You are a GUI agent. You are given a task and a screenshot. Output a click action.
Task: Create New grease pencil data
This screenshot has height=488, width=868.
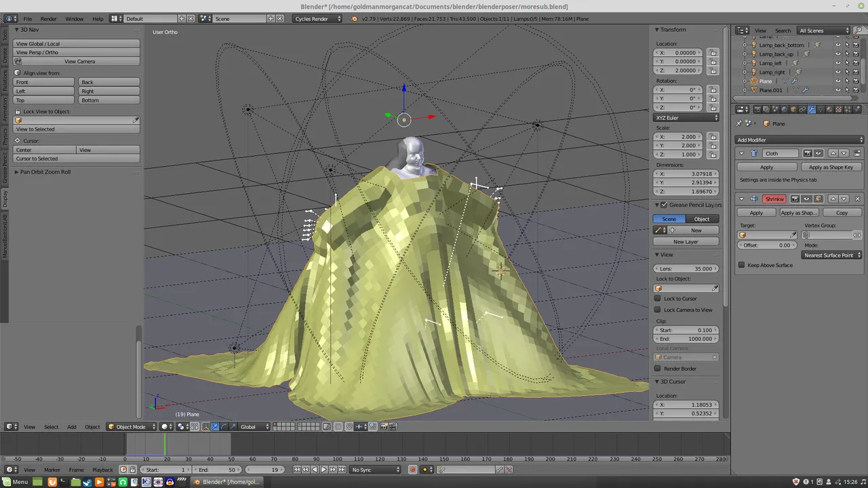[696, 230]
